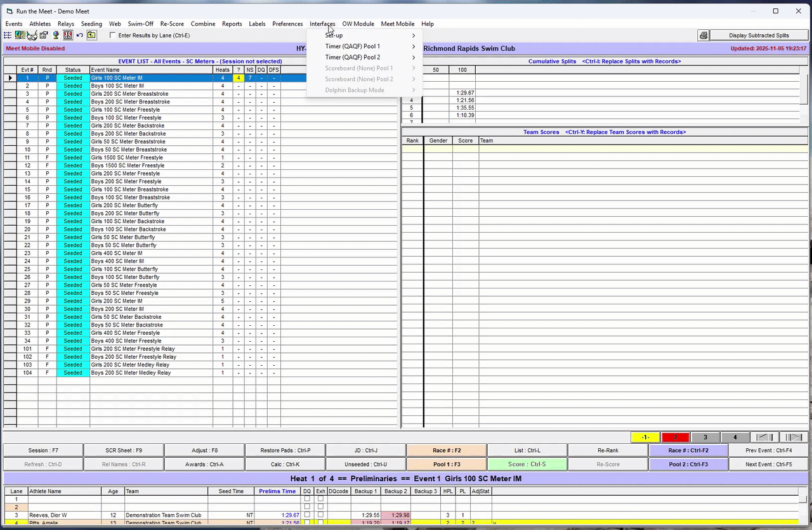Click the Next Event : Ctrl-F5 button
This screenshot has height=530, width=812.
769,464
